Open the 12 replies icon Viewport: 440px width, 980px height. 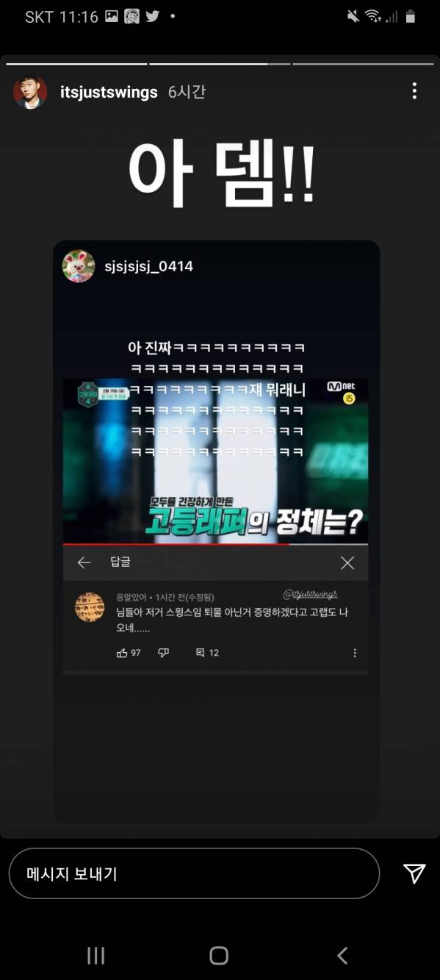207,653
